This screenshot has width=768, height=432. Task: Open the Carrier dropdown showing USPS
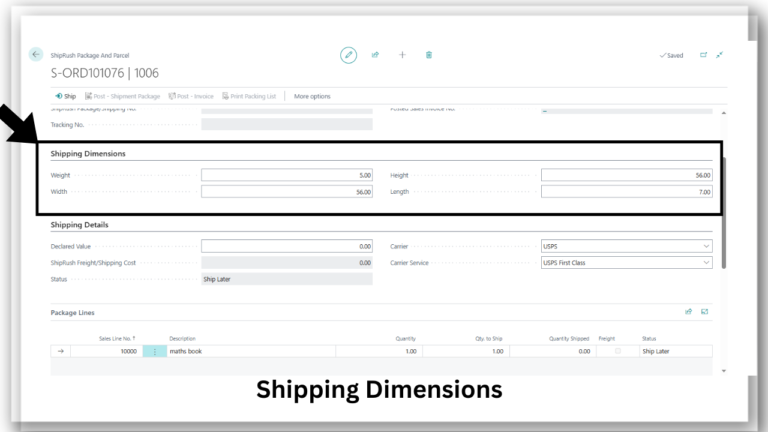(x=626, y=246)
